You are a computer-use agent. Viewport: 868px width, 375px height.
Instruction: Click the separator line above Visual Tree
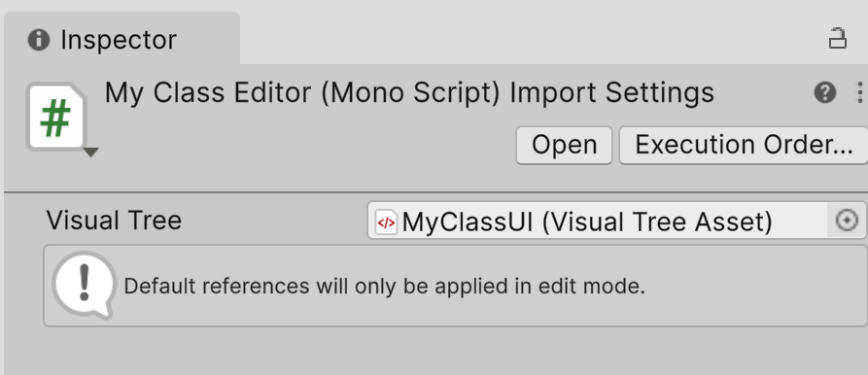[x=435, y=192]
